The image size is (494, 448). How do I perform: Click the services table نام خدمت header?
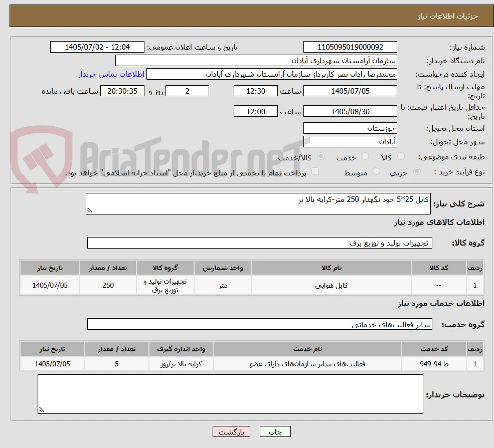coord(307,349)
